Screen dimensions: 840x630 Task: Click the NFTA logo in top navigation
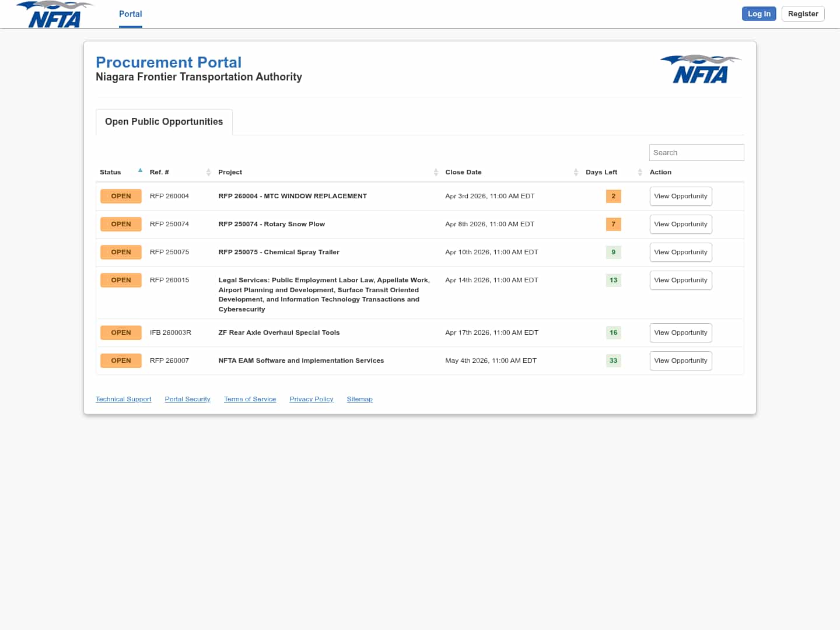54,15
